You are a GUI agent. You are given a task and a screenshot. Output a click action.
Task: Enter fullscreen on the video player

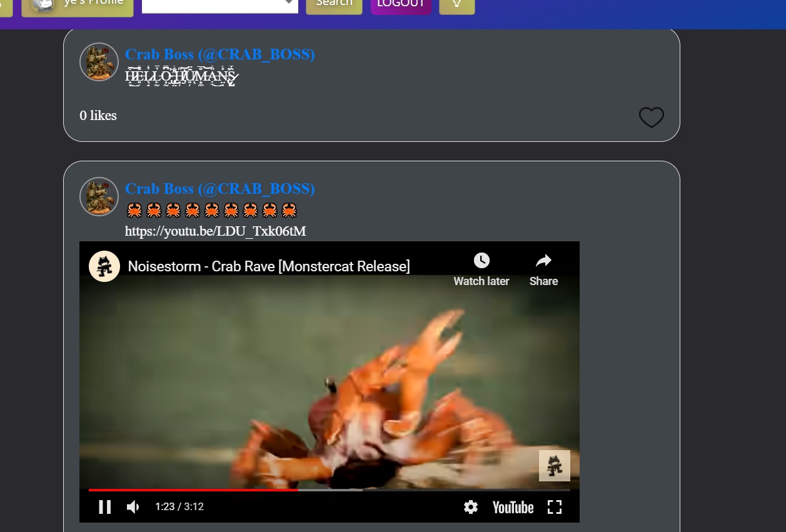555,507
